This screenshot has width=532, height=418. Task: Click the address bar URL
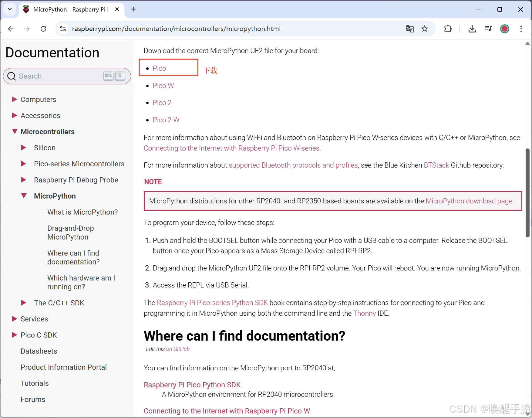[x=176, y=29]
